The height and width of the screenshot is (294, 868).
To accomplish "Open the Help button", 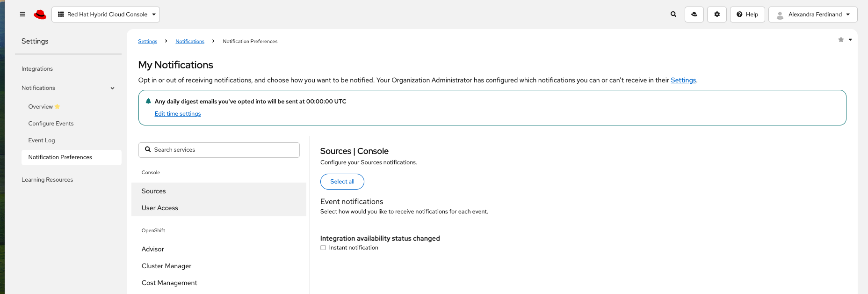I will point(747,15).
